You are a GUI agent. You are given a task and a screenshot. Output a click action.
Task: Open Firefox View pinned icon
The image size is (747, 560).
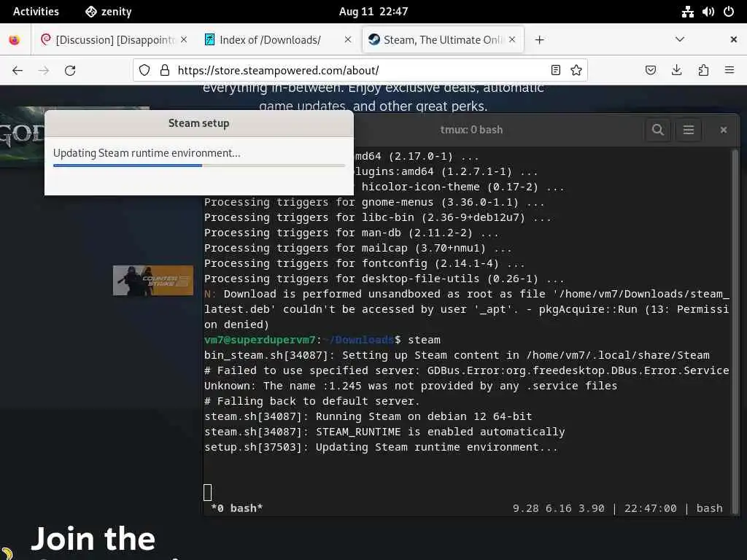15,40
